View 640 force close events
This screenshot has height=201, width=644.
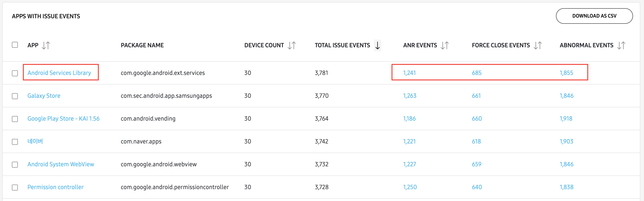477,187
